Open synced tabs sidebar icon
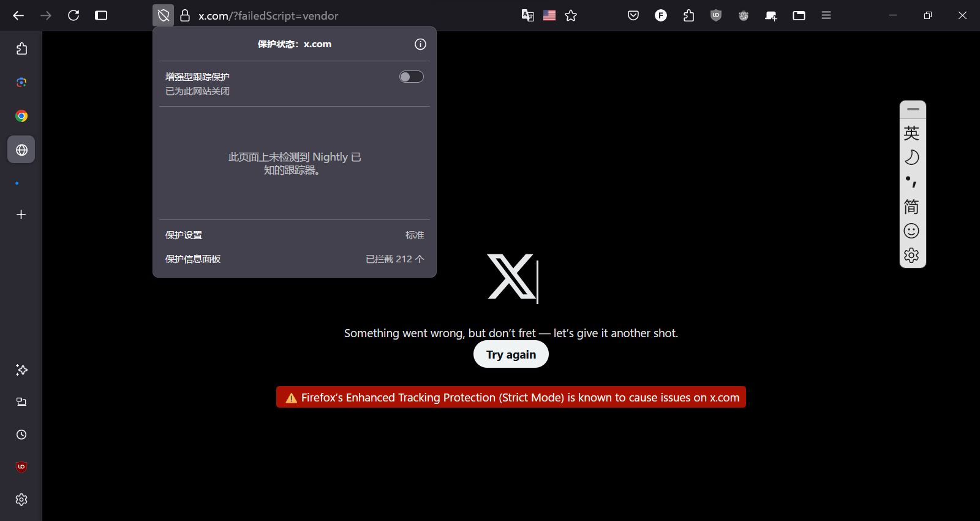 tap(21, 402)
